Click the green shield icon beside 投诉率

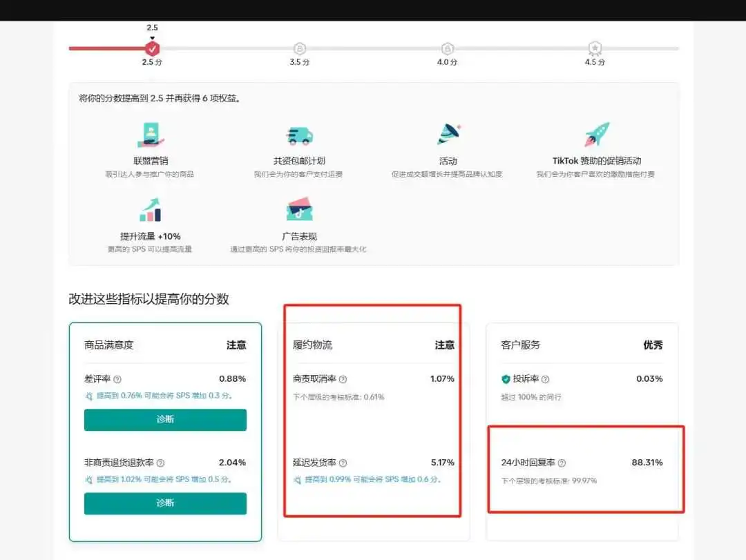tap(506, 379)
